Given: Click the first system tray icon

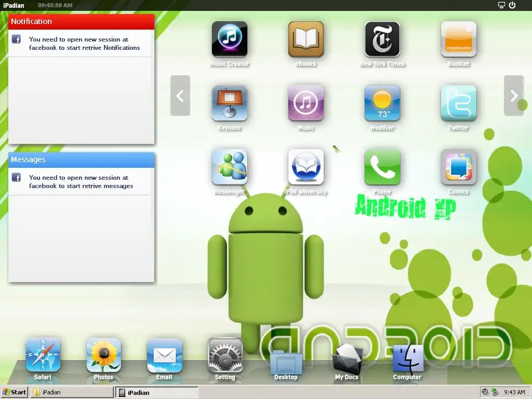Looking at the screenshot, I should pyautogui.click(x=485, y=392).
